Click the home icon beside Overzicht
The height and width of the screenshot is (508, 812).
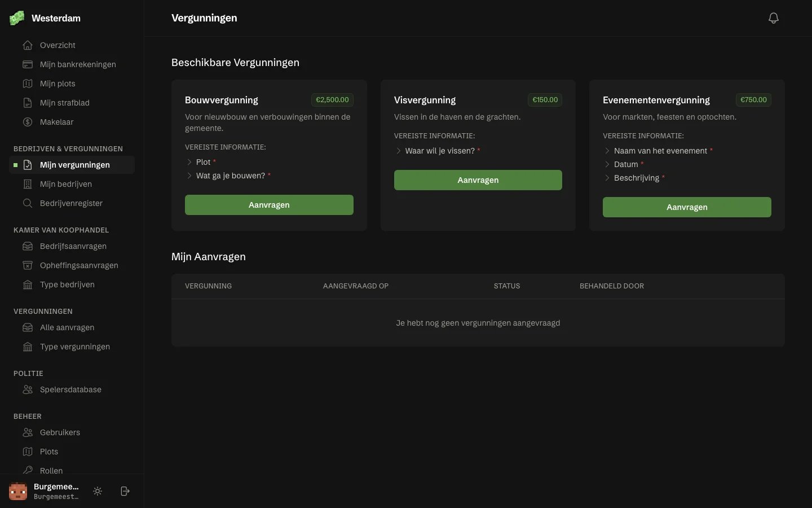click(28, 45)
